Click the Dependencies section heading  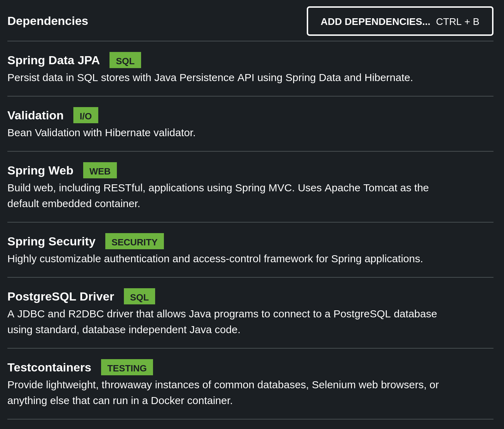pyautogui.click(x=48, y=21)
